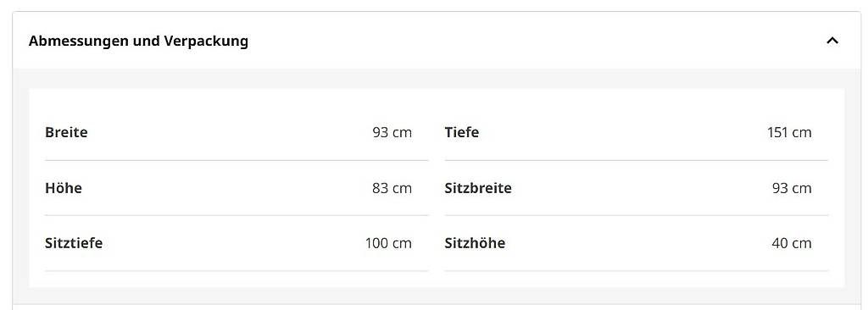This screenshot has width=868, height=310.
Task: Click the empty space in the Sitzhöhe row
Action: (638, 243)
